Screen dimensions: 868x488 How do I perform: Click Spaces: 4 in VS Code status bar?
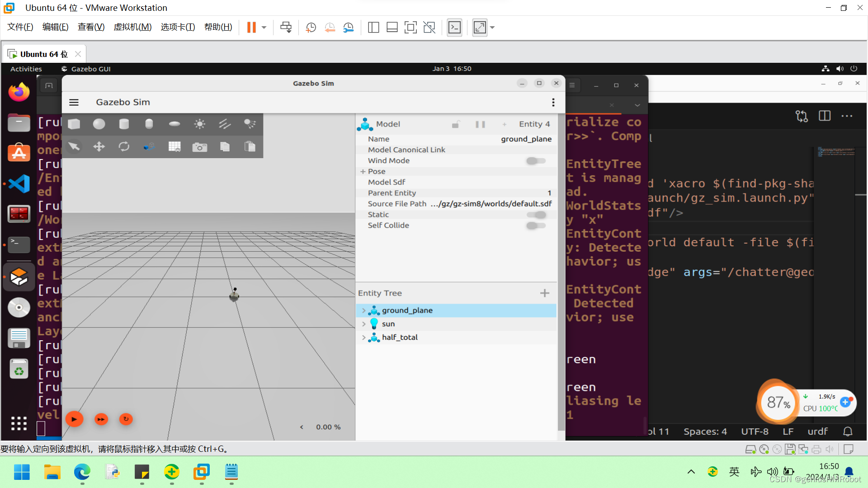tap(705, 432)
